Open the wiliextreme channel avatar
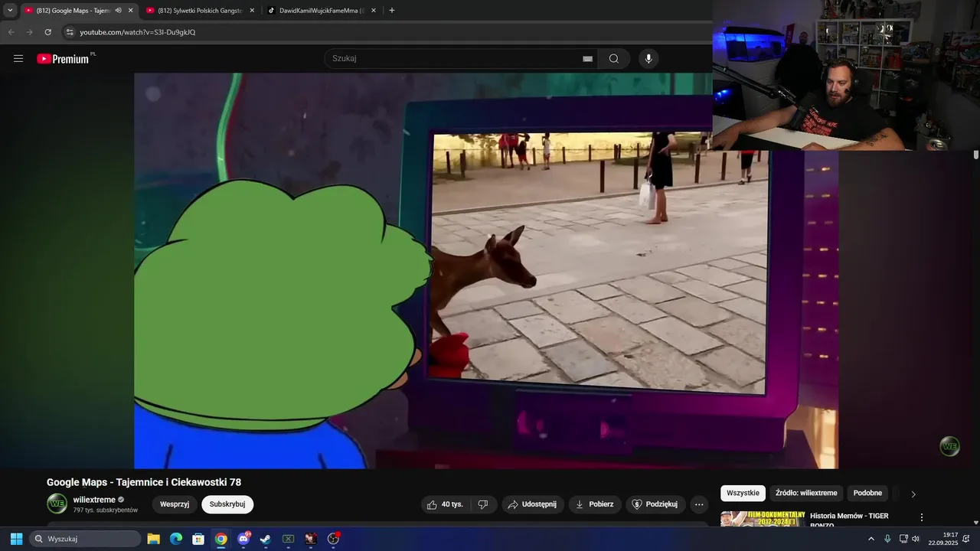Screen dimensions: 980x551 coord(57,504)
